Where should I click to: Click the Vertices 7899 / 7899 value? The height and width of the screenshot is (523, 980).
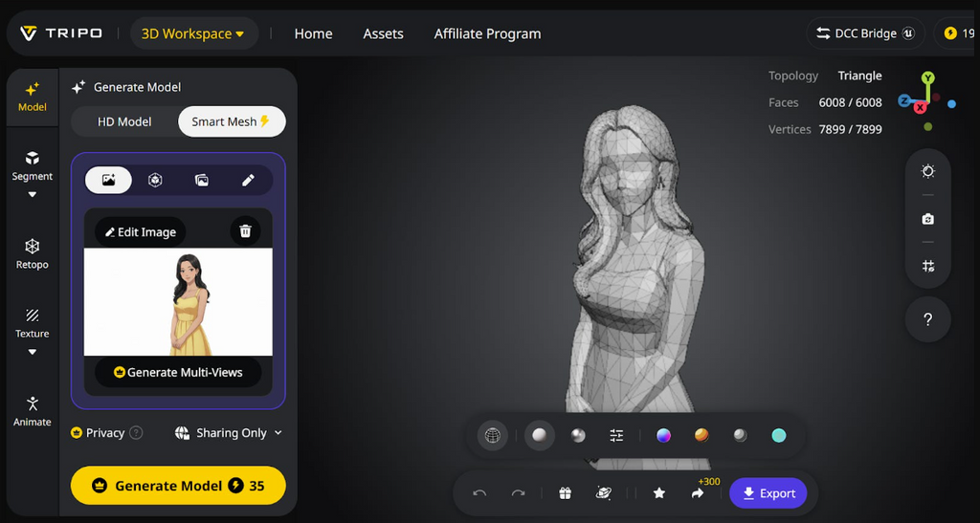coord(850,129)
